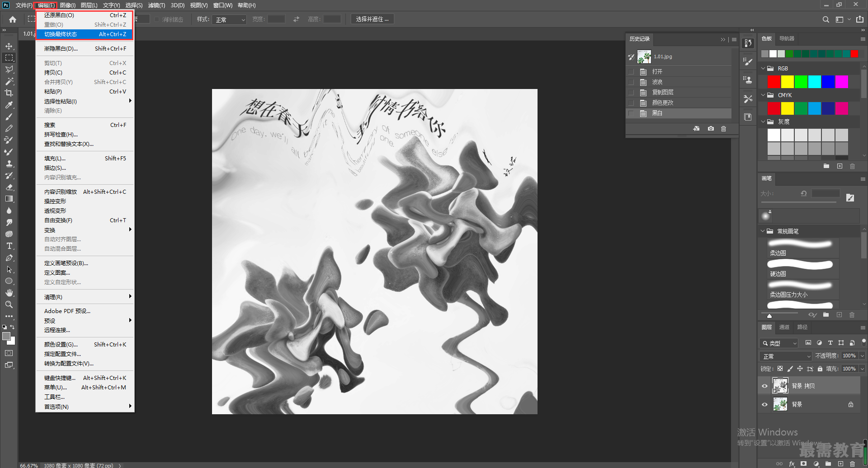Collapse the 灰度 swatch group
This screenshot has width=868, height=468.
764,122
